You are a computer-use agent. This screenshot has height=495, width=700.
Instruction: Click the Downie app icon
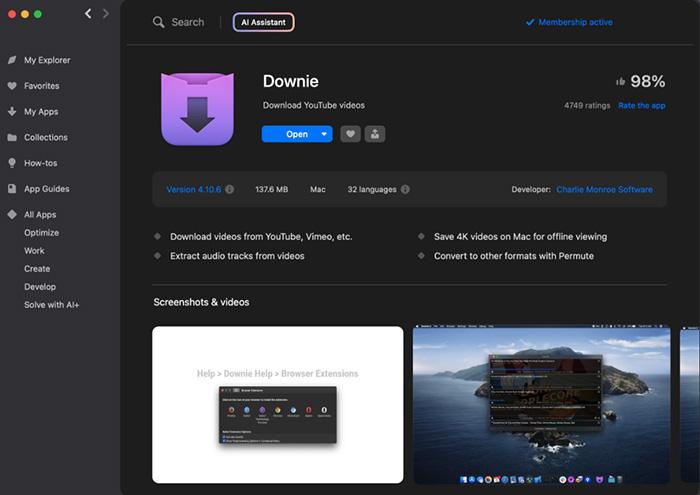point(197,109)
